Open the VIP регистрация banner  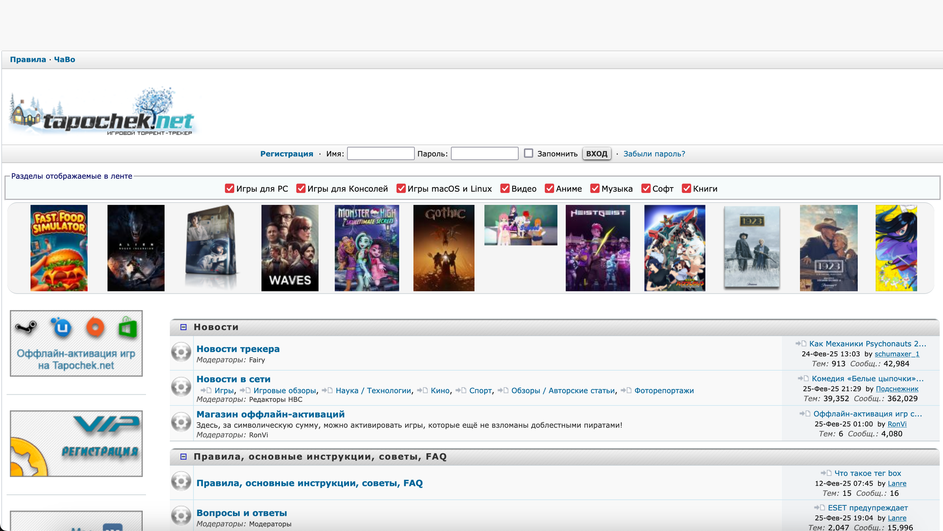76,444
